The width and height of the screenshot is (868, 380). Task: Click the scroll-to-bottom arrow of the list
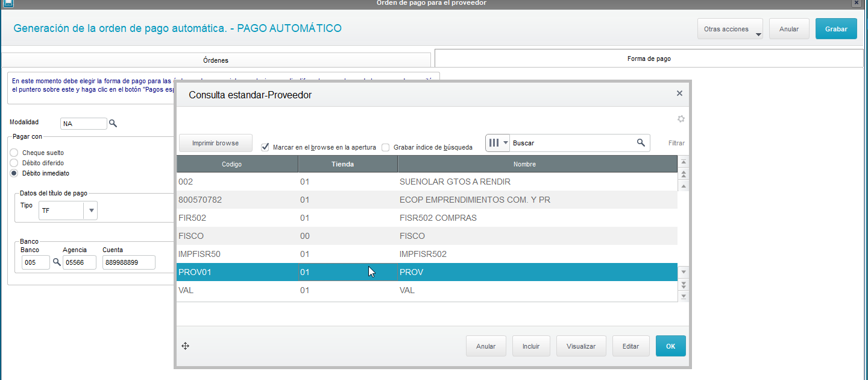click(684, 296)
